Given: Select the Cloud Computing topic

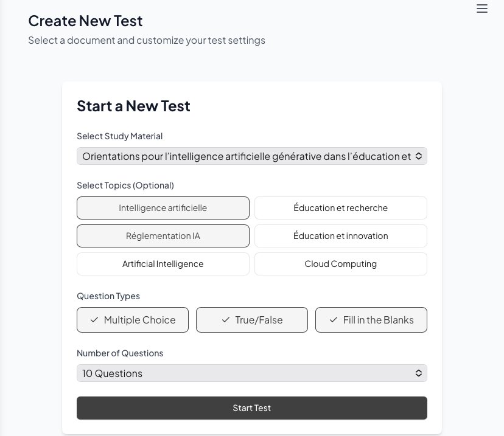Looking at the screenshot, I should click(x=340, y=264).
